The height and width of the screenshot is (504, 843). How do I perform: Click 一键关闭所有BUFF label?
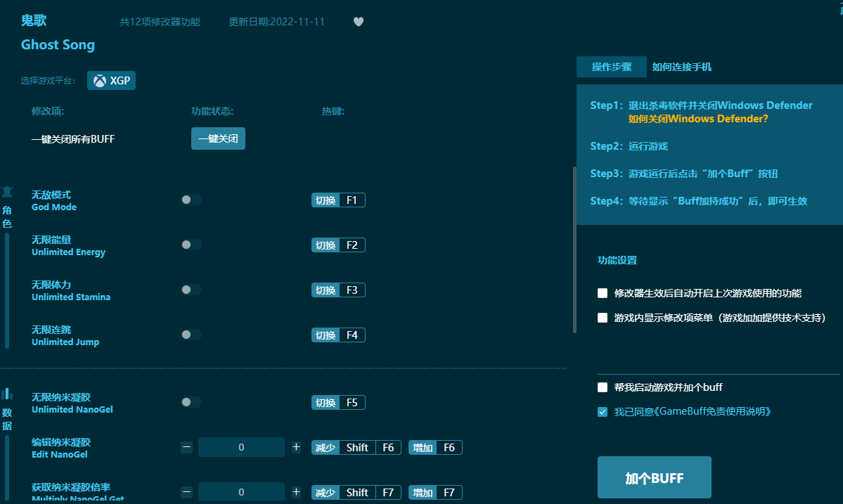[73, 139]
